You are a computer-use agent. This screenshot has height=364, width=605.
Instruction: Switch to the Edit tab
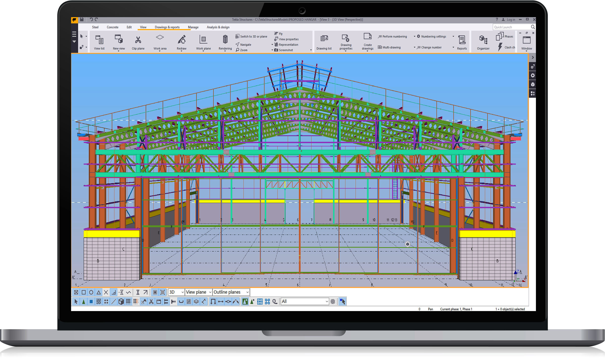[x=129, y=27]
